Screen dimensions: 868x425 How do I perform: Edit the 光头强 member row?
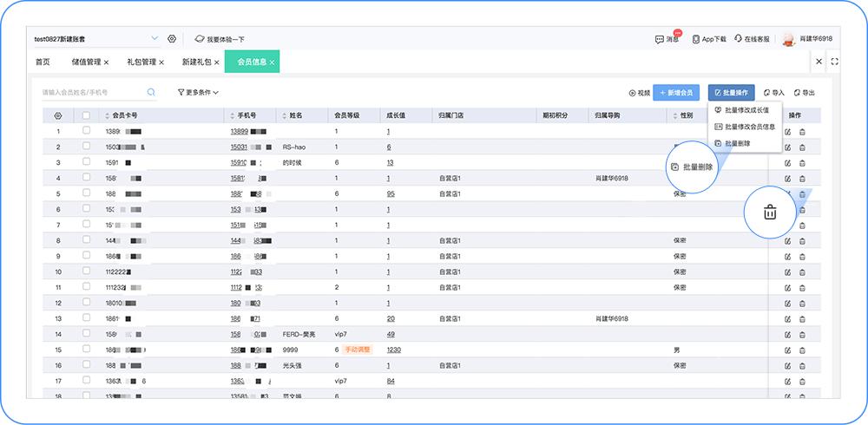[x=788, y=366]
